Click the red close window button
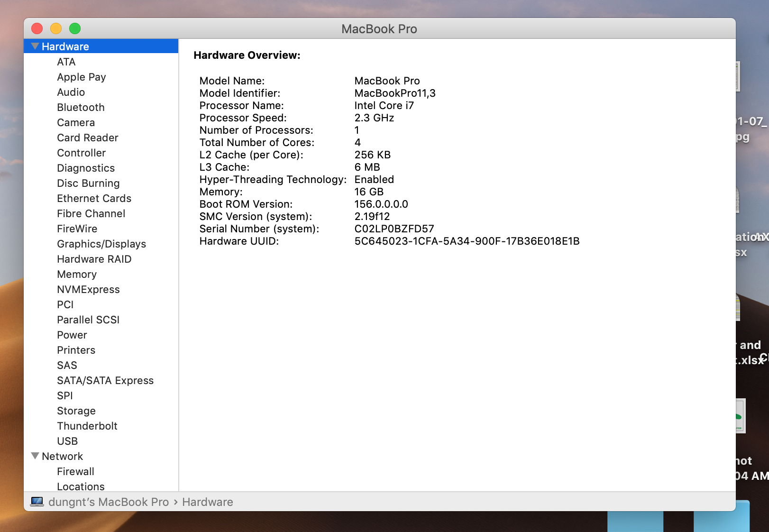 click(x=37, y=29)
